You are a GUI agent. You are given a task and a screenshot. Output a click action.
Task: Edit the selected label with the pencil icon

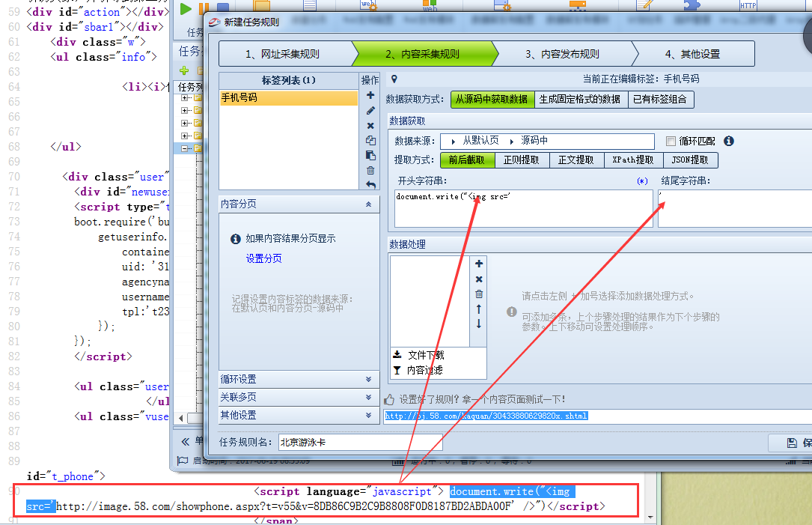[x=370, y=110]
